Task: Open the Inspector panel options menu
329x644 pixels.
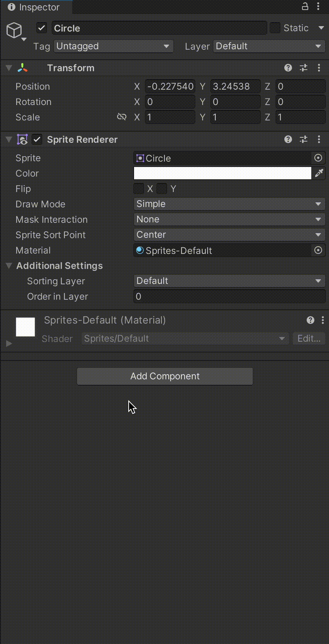Action: (318, 6)
